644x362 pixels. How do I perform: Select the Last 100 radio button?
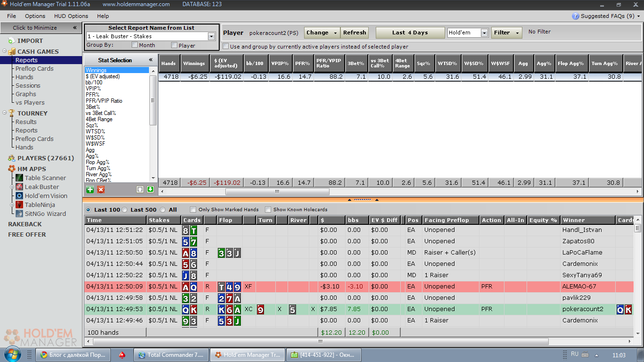pos(88,210)
